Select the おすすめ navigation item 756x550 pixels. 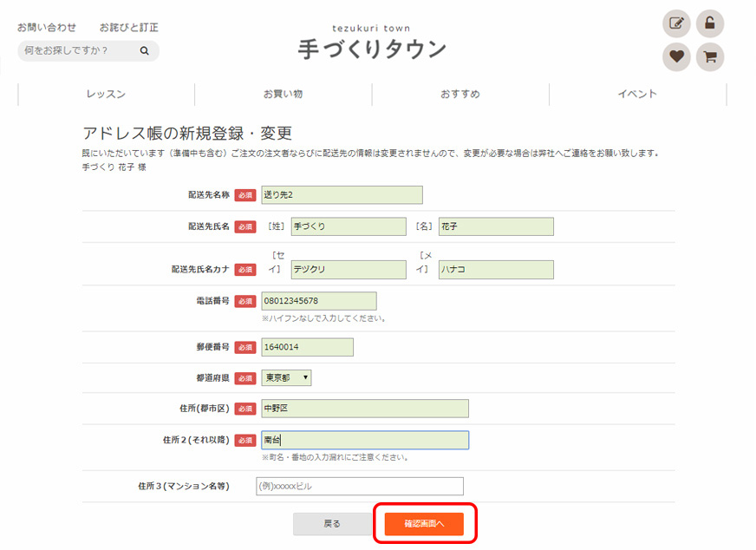click(460, 95)
